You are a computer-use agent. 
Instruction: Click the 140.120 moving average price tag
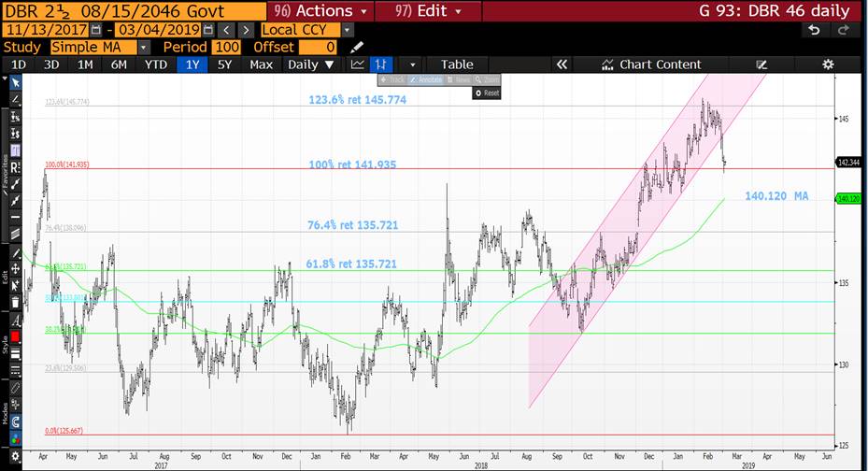coord(848,199)
